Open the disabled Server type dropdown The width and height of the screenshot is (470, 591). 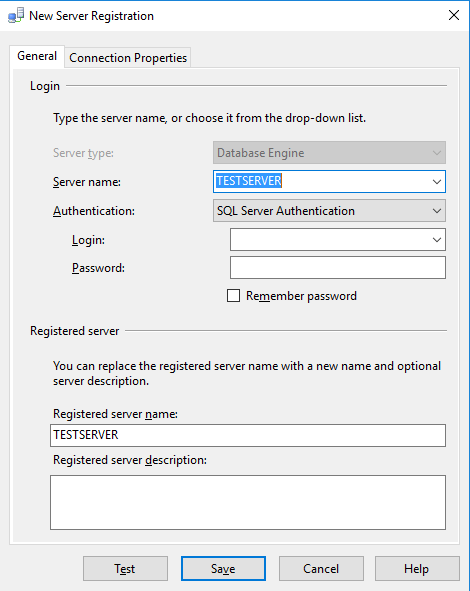tap(329, 153)
